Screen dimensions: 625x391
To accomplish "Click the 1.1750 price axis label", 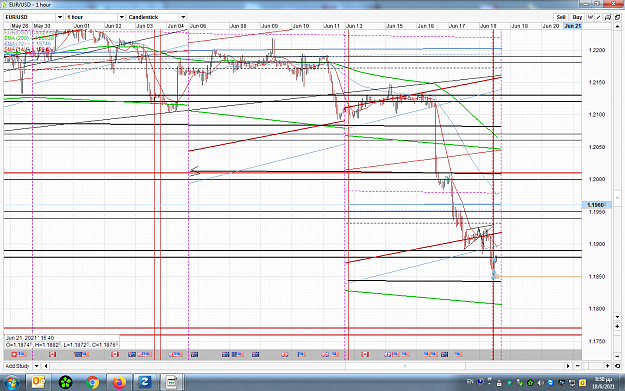I will click(597, 341).
